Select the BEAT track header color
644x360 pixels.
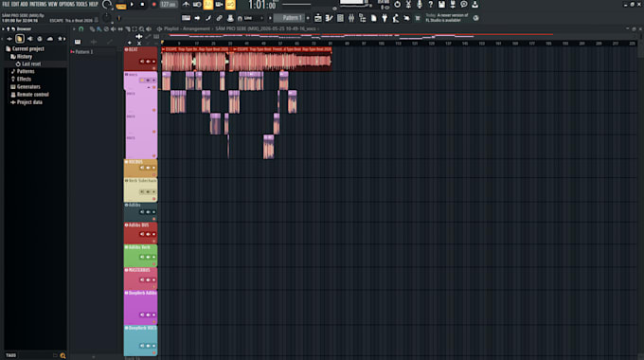pyautogui.click(x=140, y=59)
